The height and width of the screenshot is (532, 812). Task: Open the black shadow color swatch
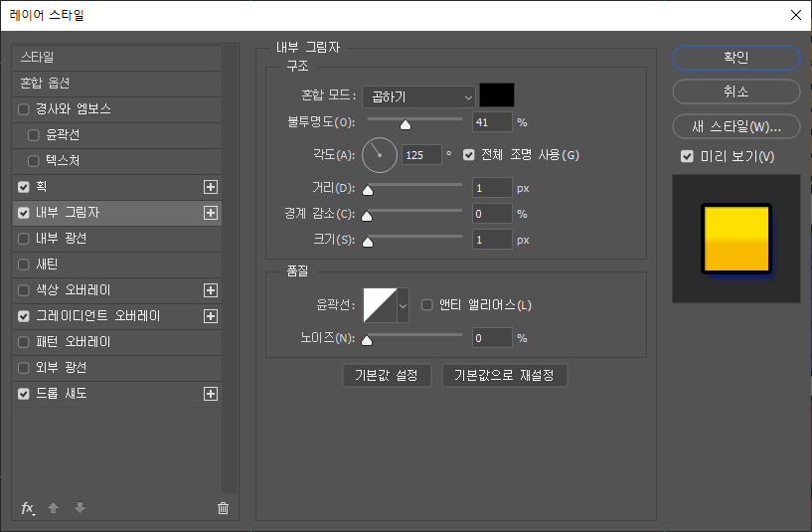497,95
